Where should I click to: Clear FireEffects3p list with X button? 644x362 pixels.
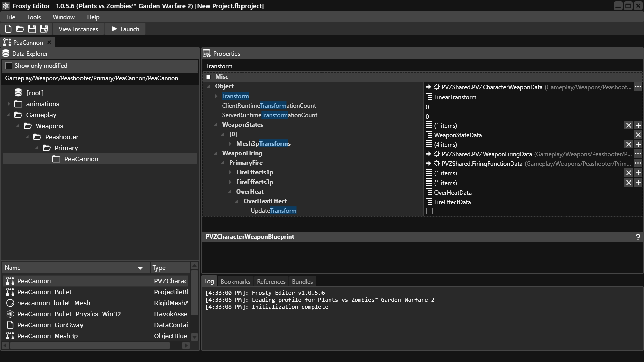point(628,183)
